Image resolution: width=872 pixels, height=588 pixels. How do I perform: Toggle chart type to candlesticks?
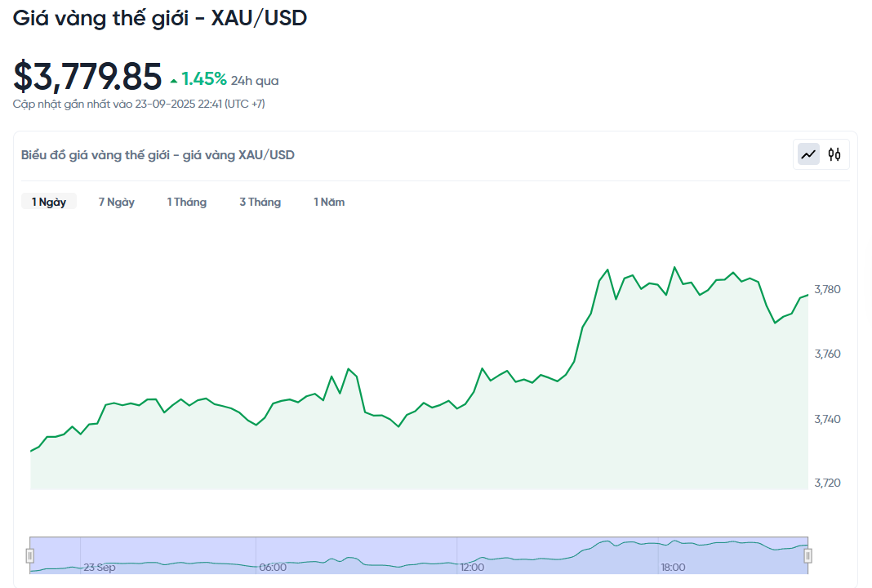834,154
